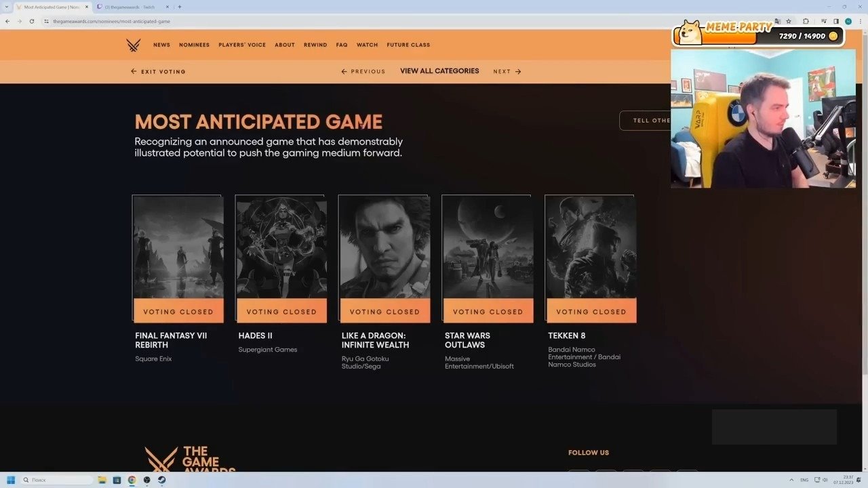
Task: Toggle the Chrome side panel icon
Action: 836,21
